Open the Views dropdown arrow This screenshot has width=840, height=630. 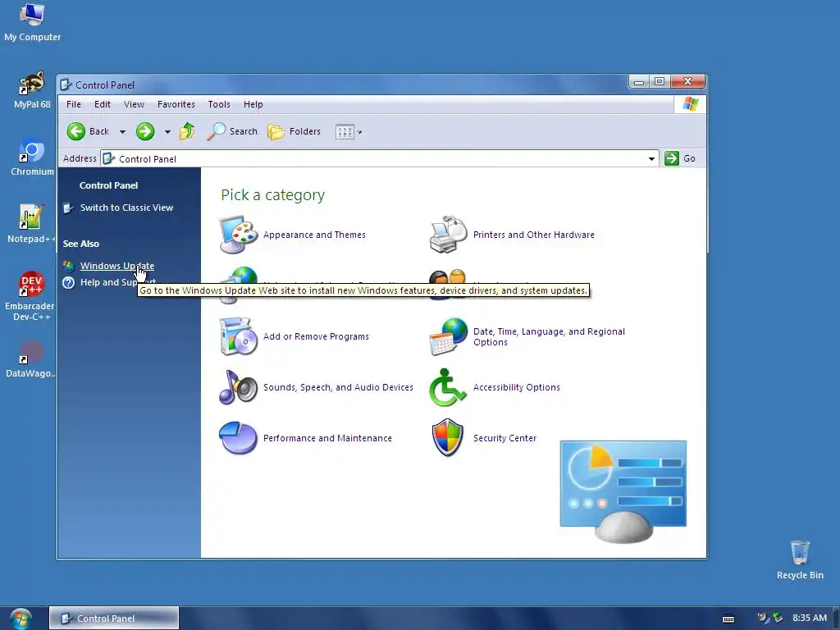[x=360, y=132]
